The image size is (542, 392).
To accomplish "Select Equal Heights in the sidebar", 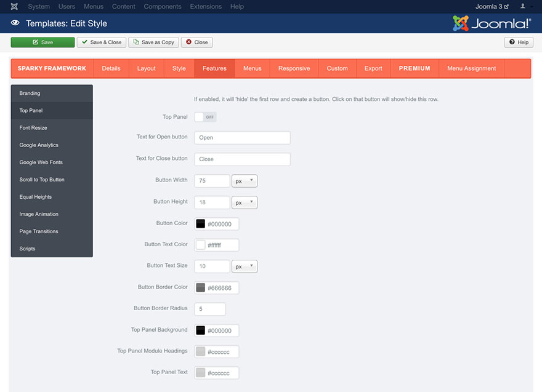I will coord(52,197).
